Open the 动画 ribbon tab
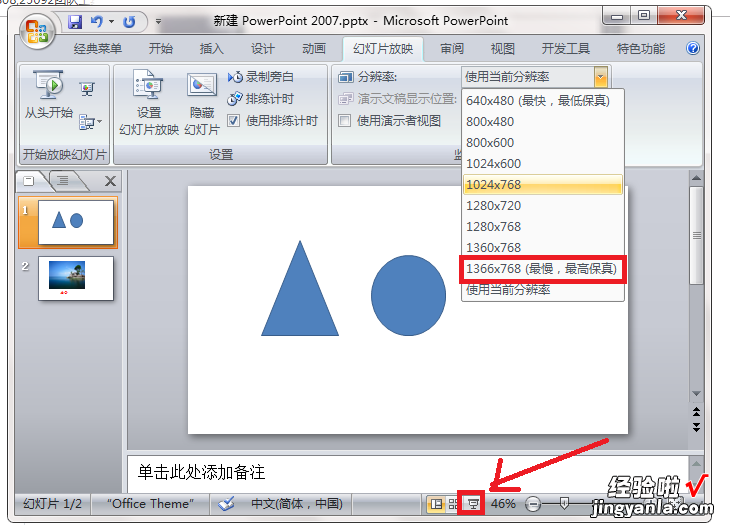 click(x=314, y=48)
